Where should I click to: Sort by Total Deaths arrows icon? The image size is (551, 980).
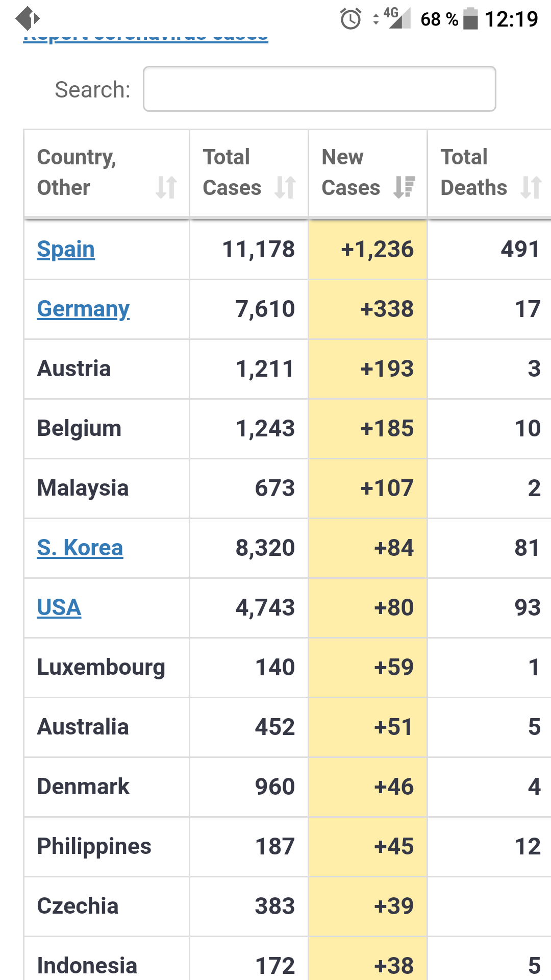pyautogui.click(x=531, y=187)
